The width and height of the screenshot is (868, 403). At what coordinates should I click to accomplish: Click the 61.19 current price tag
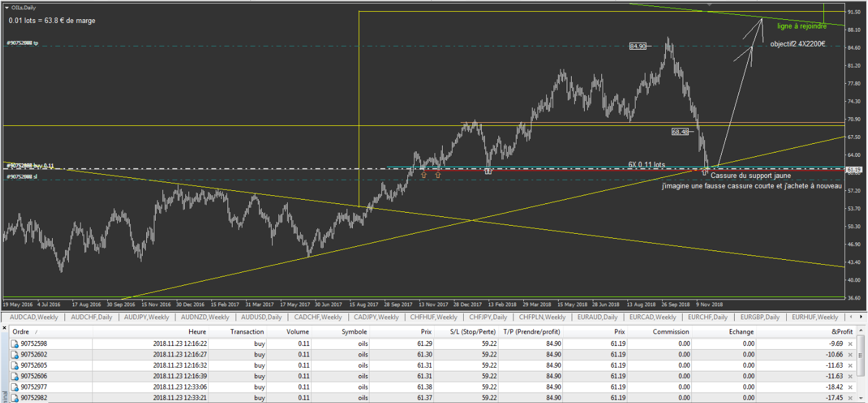pos(854,169)
